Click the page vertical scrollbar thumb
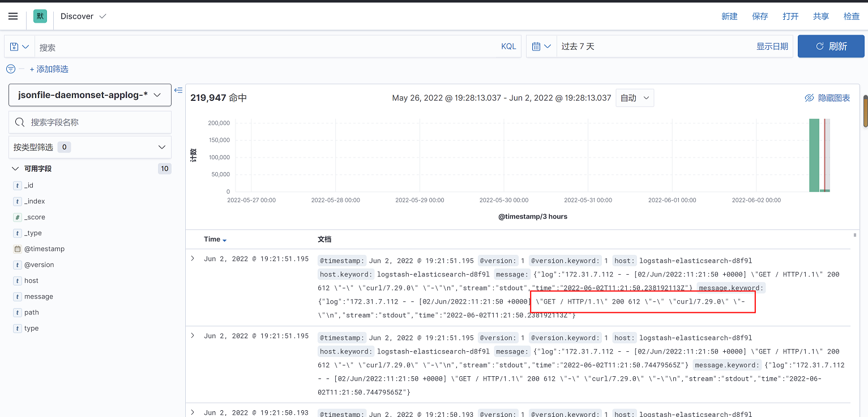This screenshot has width=868, height=417. [865, 111]
